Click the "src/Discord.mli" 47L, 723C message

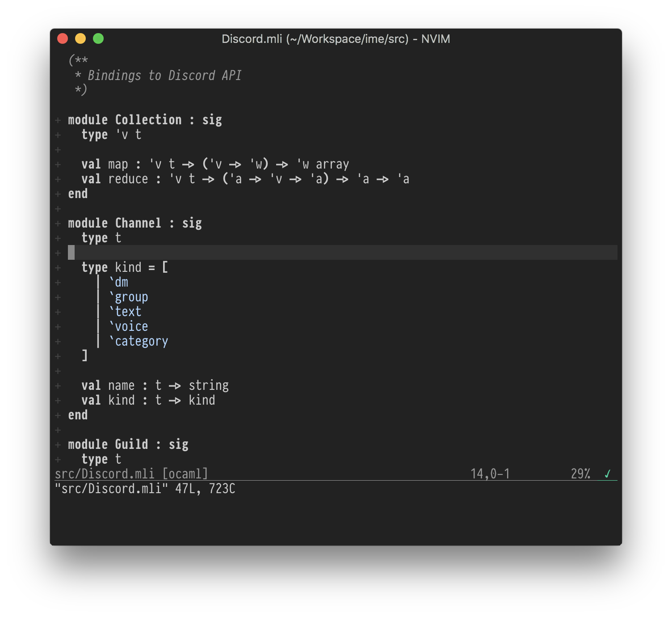click(x=145, y=489)
